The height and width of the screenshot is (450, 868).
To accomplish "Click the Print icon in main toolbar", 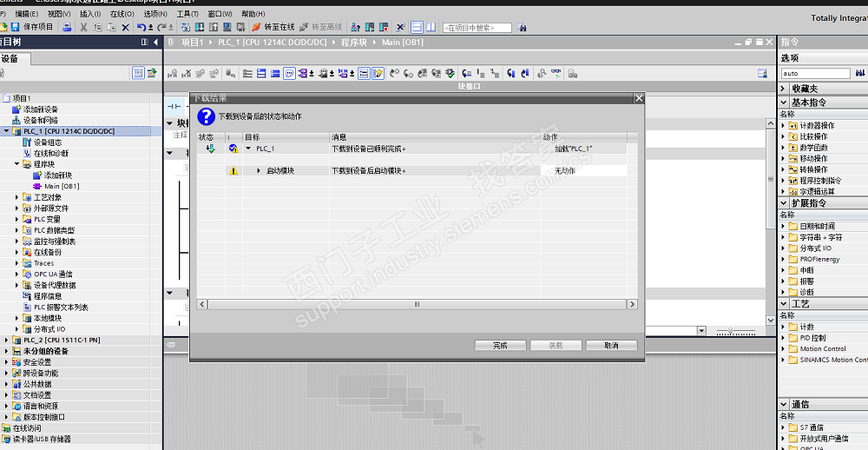I will (67, 27).
